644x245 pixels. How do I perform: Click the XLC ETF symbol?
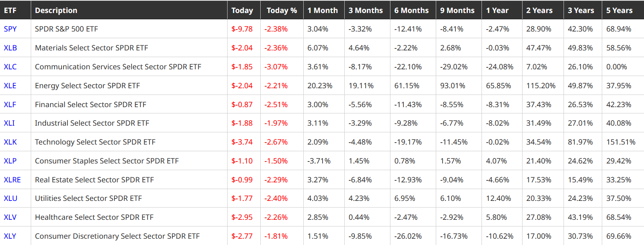(x=10, y=67)
